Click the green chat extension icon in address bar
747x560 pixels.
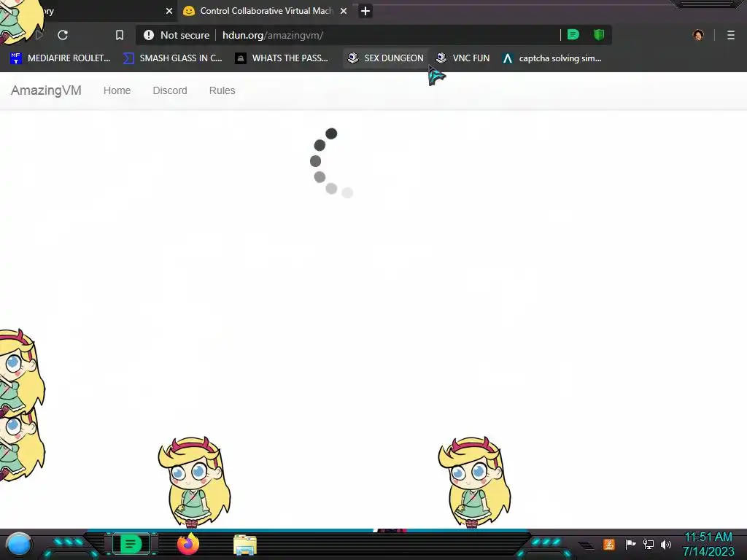[573, 35]
